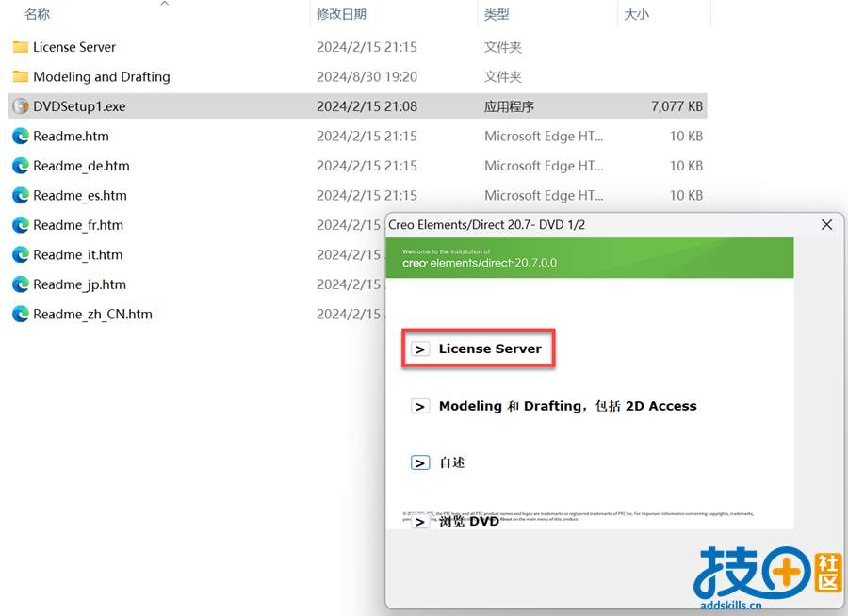Sort files by the 修改日期 column header
The image size is (848, 616).
[341, 15]
